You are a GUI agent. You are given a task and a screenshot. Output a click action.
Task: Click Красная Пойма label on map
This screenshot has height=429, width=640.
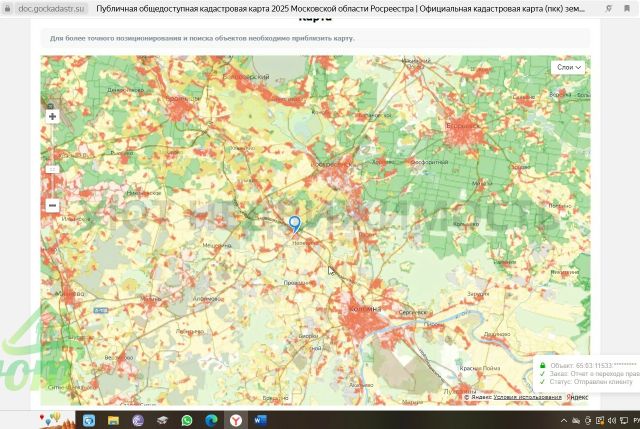pos(480,368)
